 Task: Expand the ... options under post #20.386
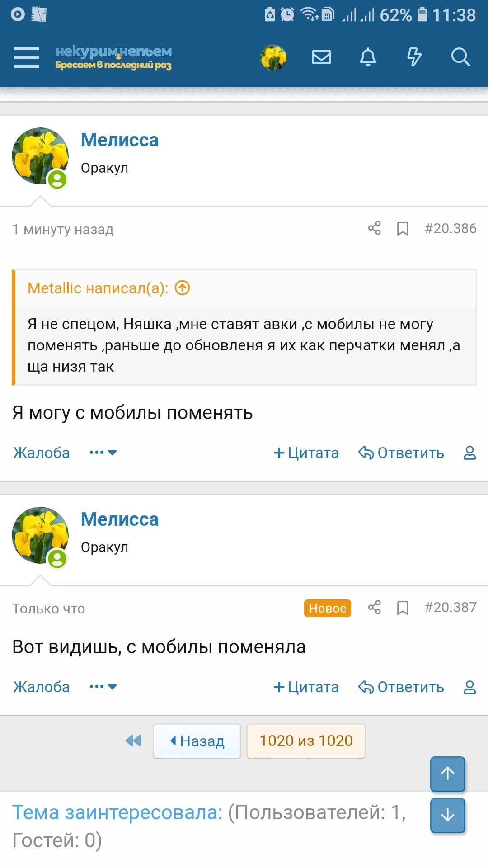point(103,453)
